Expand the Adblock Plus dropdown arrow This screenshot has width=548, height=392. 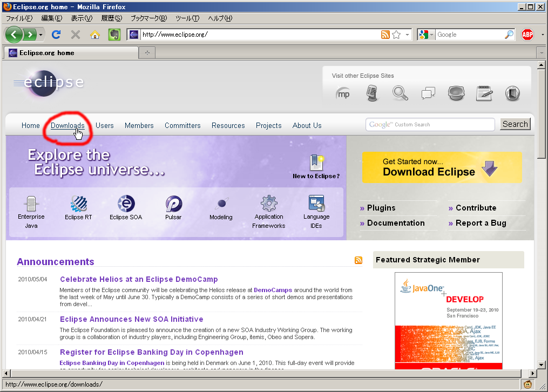click(x=543, y=35)
